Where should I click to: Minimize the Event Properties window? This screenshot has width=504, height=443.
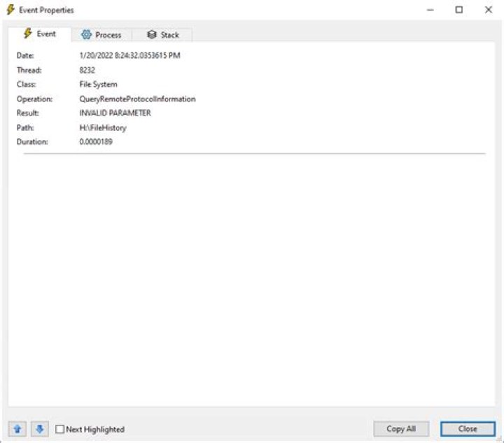tap(430, 10)
